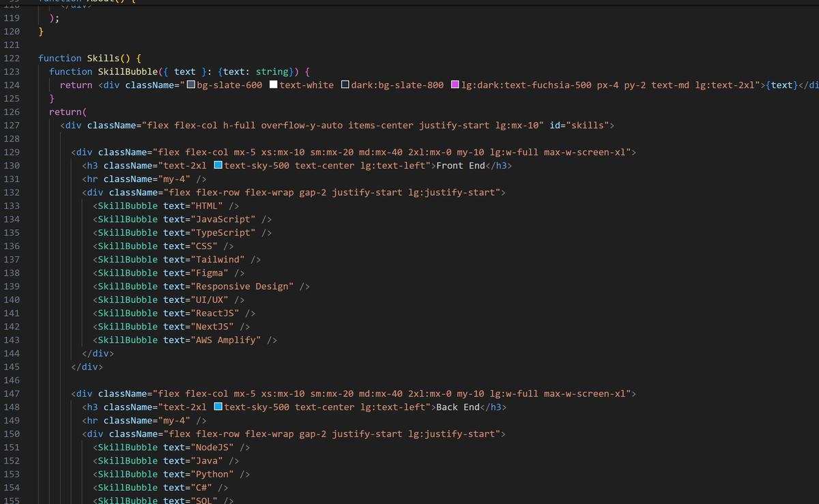Open the bg-slate-600 color swatch
Viewport: 819px width, 504px height.
[x=192, y=85]
